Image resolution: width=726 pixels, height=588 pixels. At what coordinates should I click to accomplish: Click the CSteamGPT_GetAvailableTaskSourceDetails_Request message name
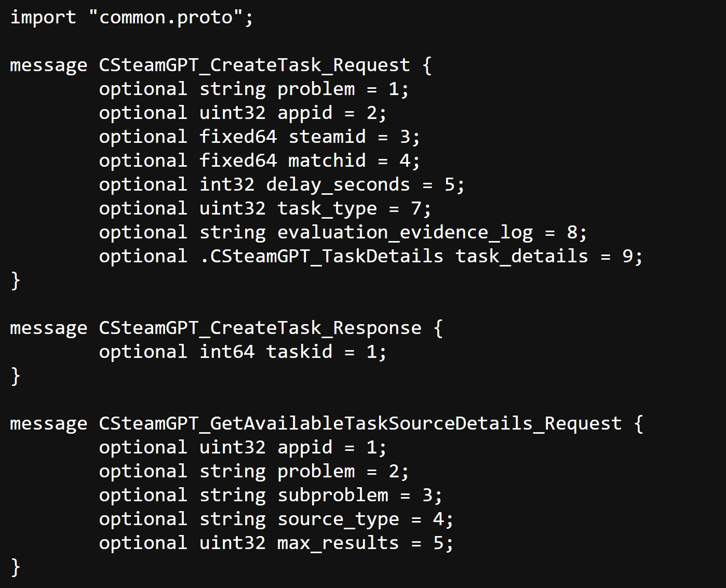(360, 424)
